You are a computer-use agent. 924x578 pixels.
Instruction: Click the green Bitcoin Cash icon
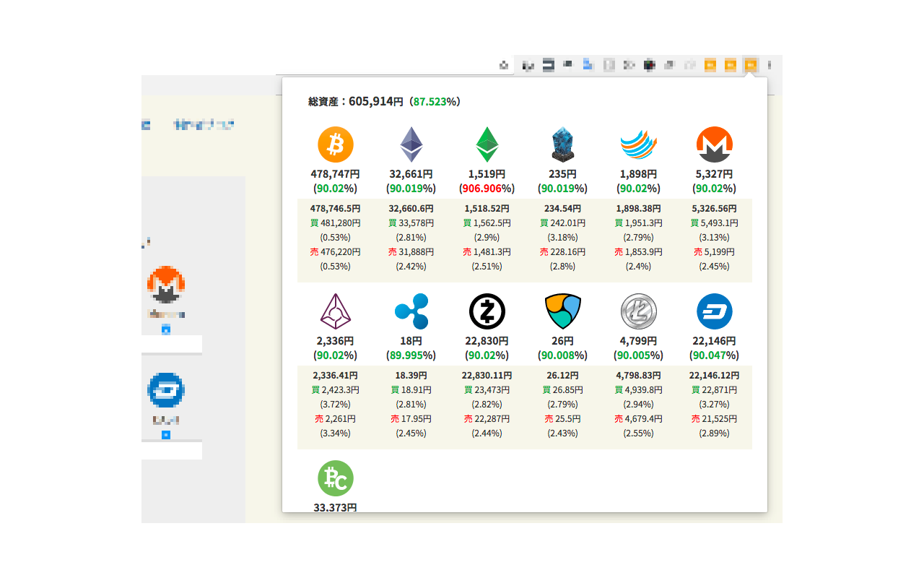tap(336, 478)
